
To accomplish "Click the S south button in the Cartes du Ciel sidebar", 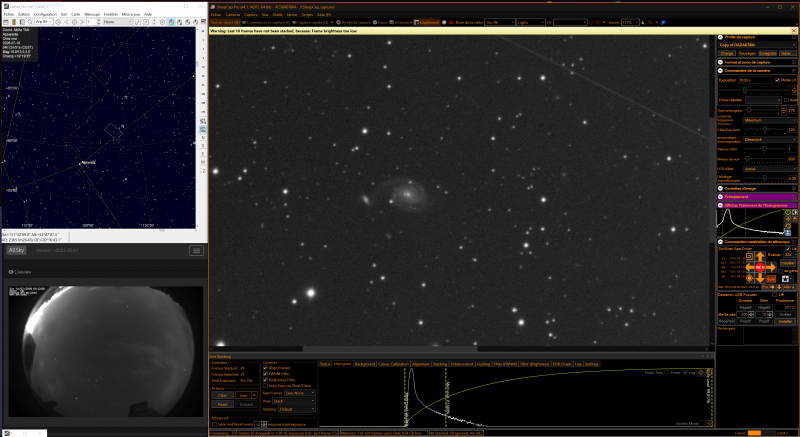I will (x=203, y=146).
